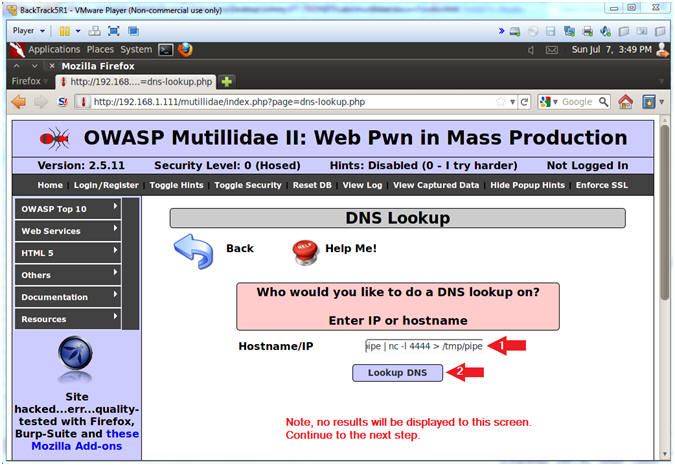
Task: Go back with the Firefox back arrow
Action: 19,102
